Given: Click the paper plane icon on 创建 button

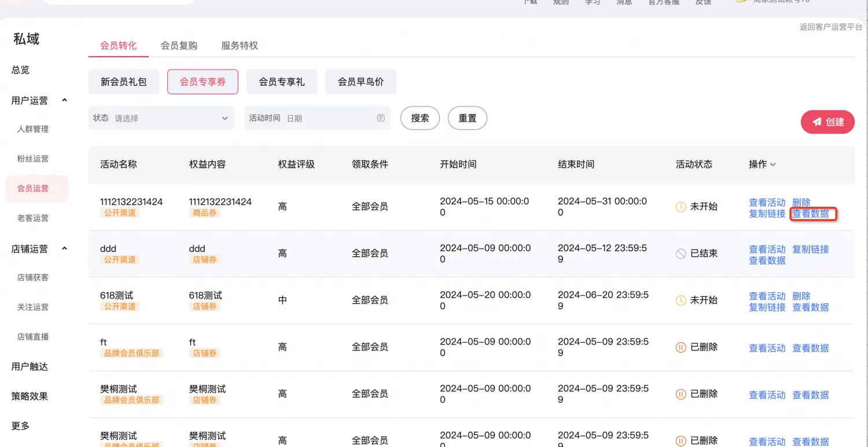Looking at the screenshot, I should pos(816,122).
